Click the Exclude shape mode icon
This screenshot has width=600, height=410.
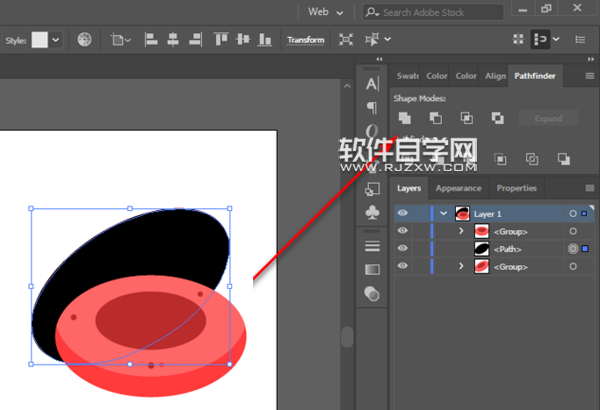point(497,118)
